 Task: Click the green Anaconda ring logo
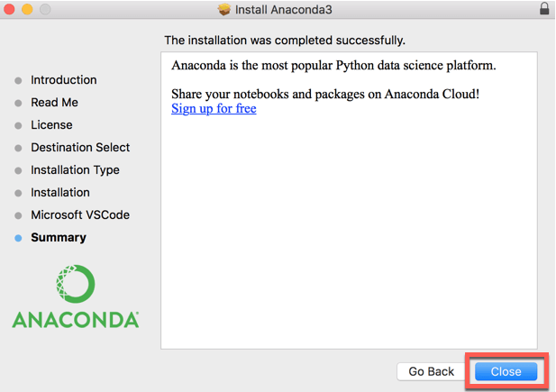click(76, 284)
